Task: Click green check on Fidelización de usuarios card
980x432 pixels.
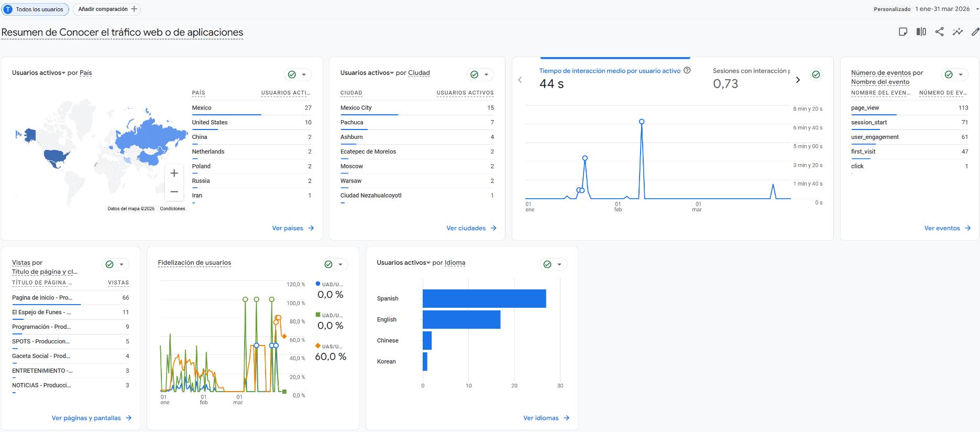Action: tap(328, 264)
